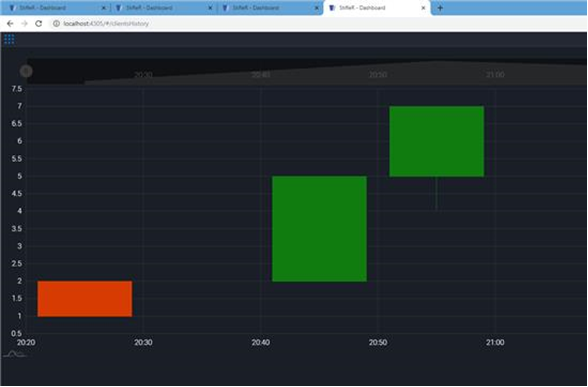Viewport: 588px width, 387px height.
Task: Click the thin wick below the rightmost candle
Action: (x=436, y=194)
